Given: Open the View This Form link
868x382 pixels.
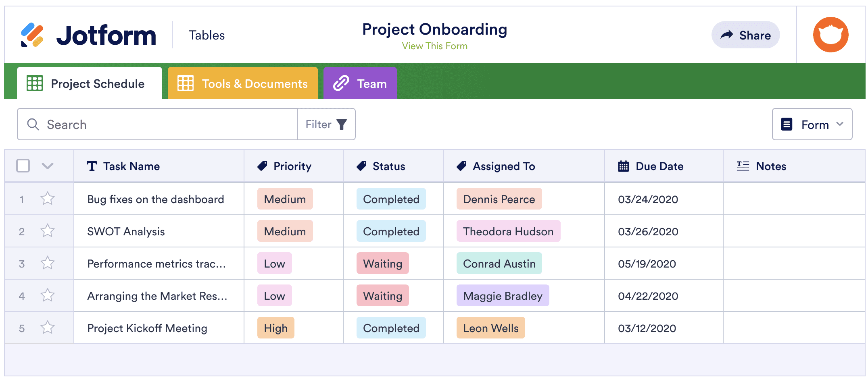Looking at the screenshot, I should click(x=434, y=46).
